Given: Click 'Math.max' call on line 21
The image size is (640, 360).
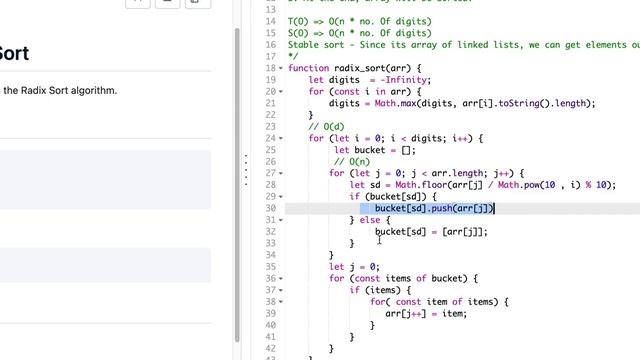Looking at the screenshot, I should click(x=395, y=103).
